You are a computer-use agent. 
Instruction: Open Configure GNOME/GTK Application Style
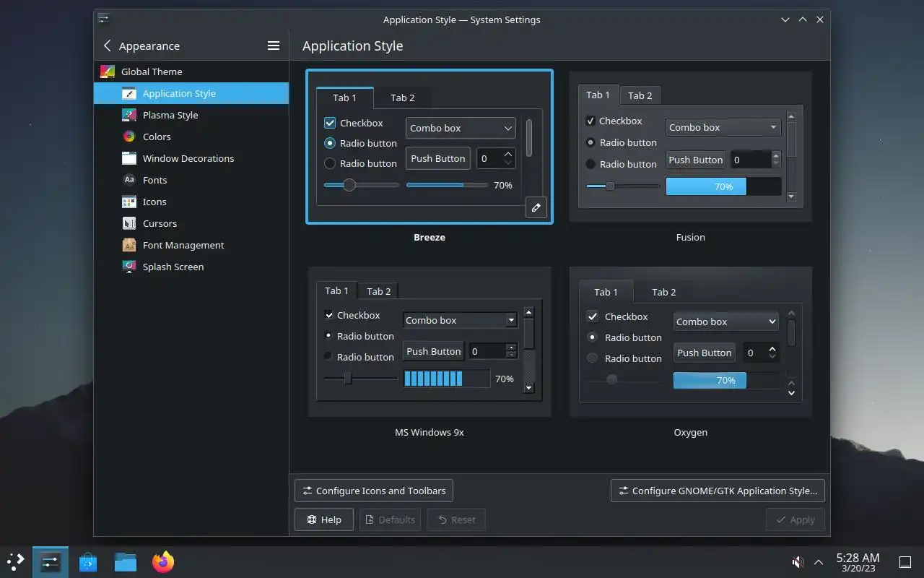(x=718, y=491)
